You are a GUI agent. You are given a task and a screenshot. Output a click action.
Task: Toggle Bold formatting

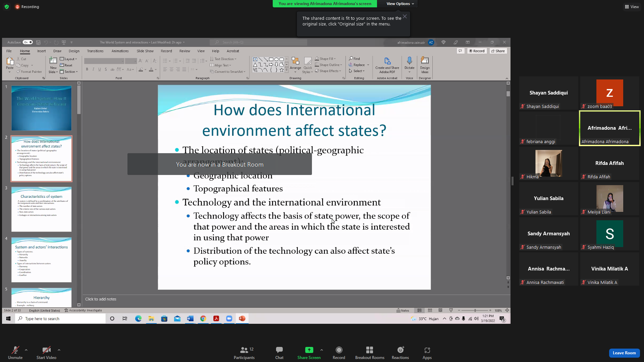tap(87, 69)
